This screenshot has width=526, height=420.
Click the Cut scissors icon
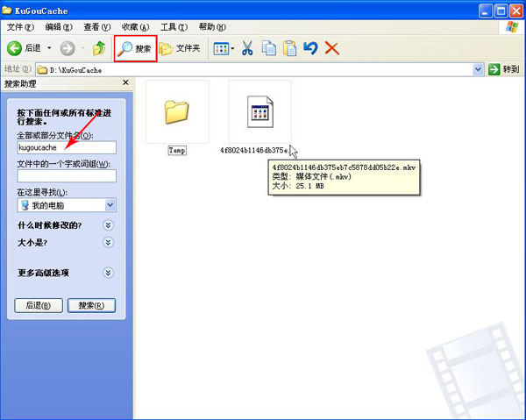(247, 48)
